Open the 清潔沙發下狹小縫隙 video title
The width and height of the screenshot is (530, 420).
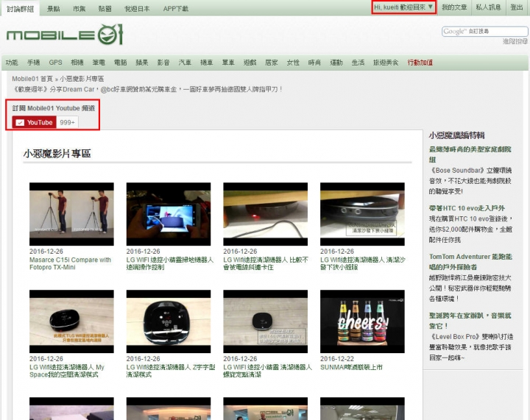(x=363, y=263)
